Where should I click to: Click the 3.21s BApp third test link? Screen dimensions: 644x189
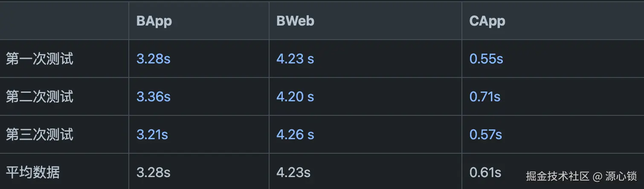[x=152, y=135]
